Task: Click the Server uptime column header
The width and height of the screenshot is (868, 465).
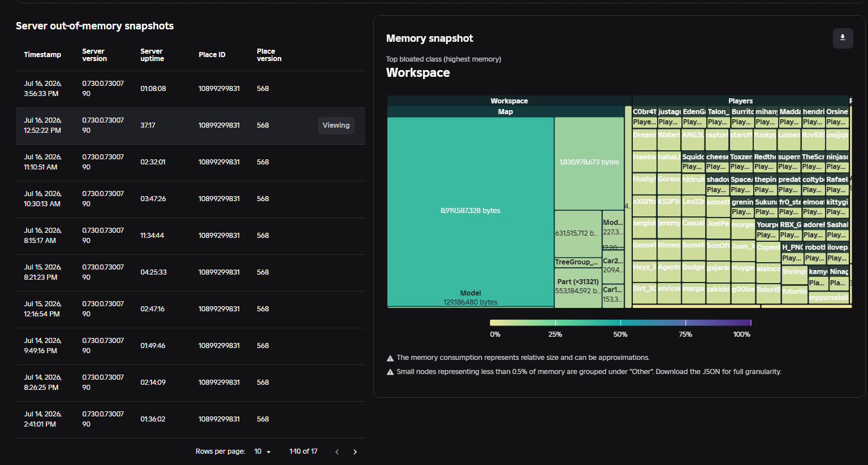Action: coord(152,55)
